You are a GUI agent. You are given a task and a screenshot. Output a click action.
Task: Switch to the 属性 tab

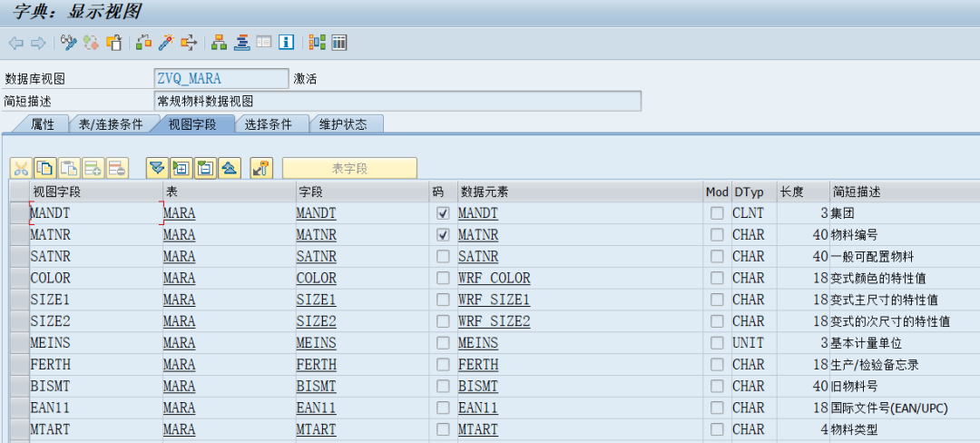[43, 124]
